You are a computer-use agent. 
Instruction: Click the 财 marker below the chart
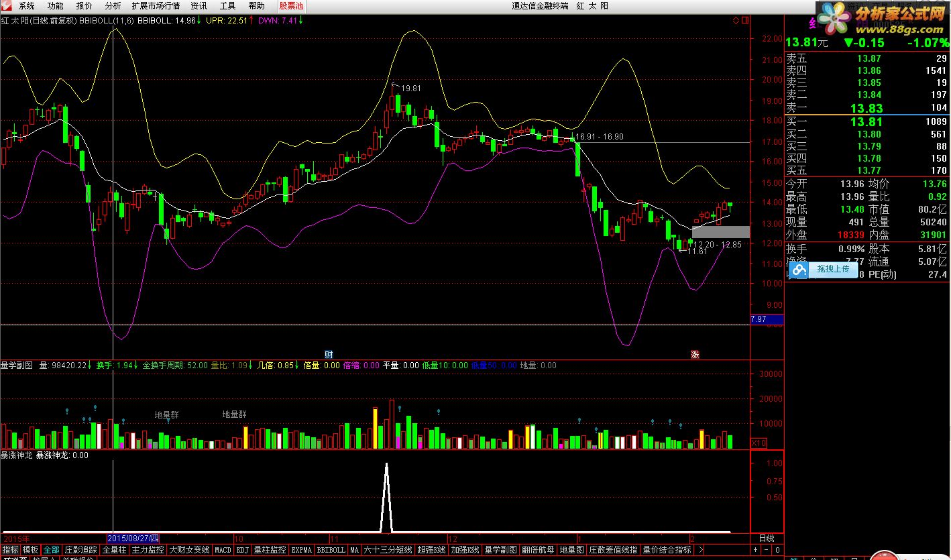pyautogui.click(x=329, y=354)
